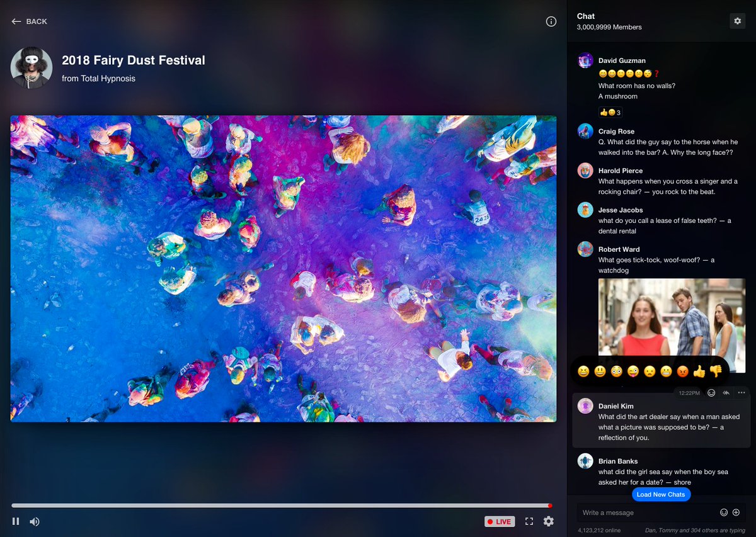The height and width of the screenshot is (537, 756).
Task: React with the flushed face emoji
Action: click(617, 371)
